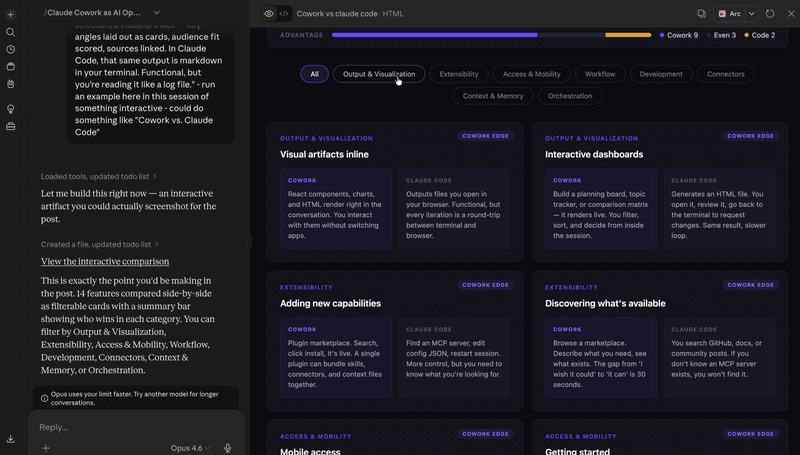Viewport: 800px width, 455px height.
Task: Click Cowork panel in Adding new capabilities card
Action: click(x=336, y=358)
